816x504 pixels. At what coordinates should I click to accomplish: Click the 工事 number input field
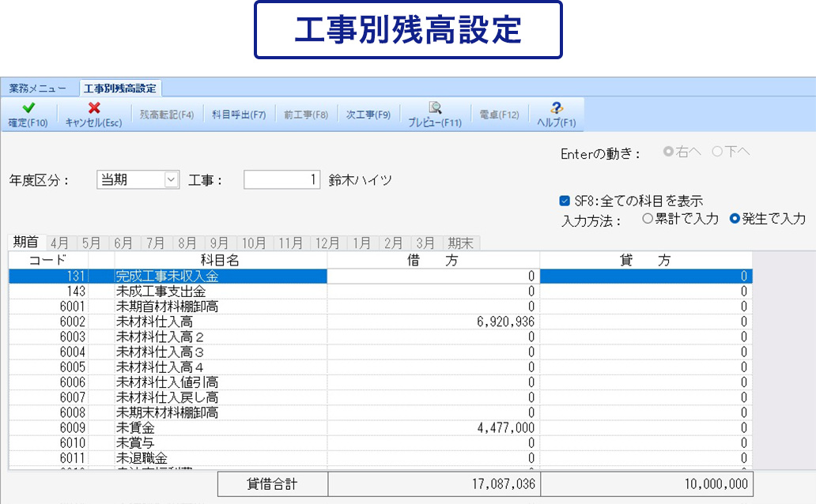click(281, 180)
